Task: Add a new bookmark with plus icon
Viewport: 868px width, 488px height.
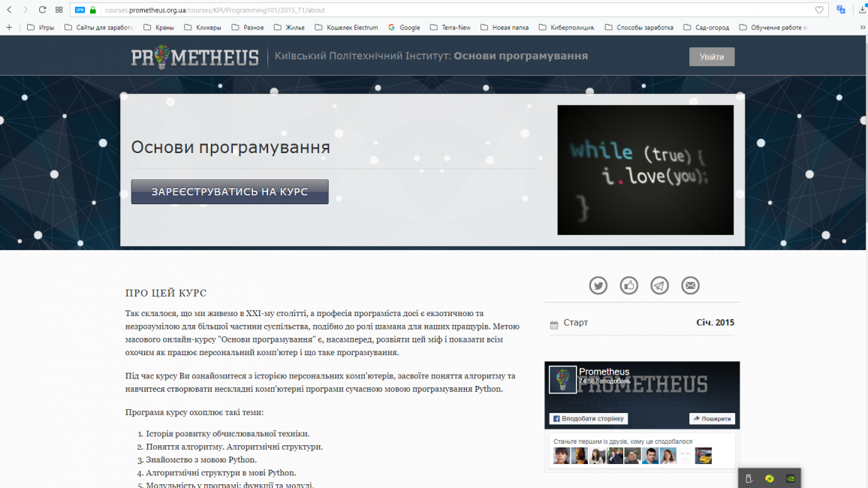Action: (9, 27)
